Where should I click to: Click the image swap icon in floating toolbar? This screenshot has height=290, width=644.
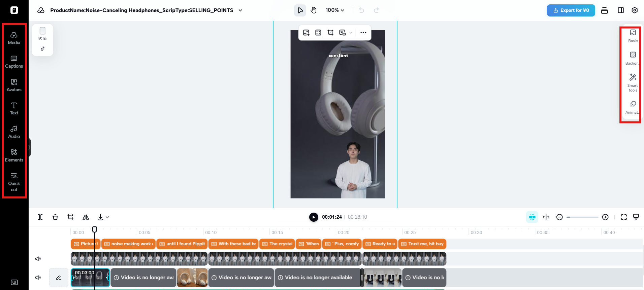click(x=343, y=33)
